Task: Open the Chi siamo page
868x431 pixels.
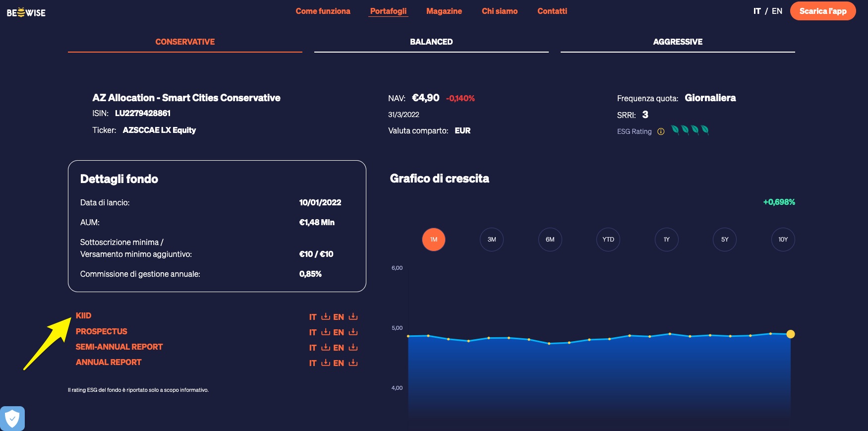Action: tap(500, 11)
